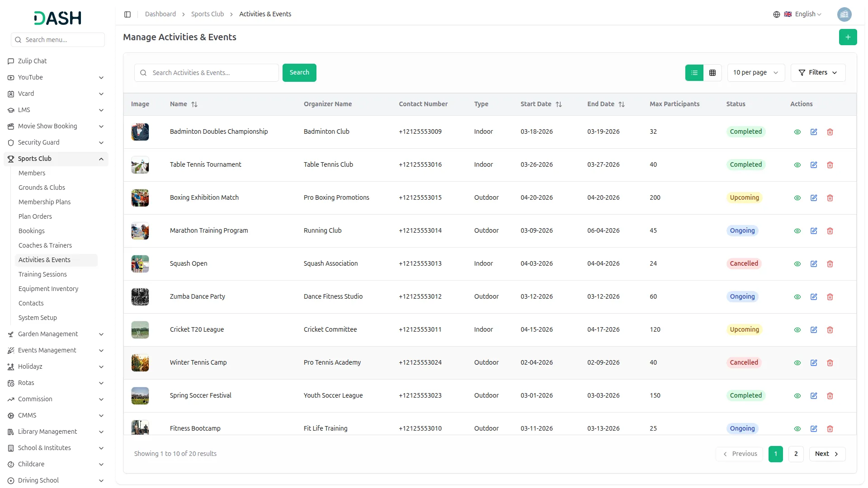This screenshot has width=868, height=488.
Task: Edit the Zumba Dance Party entry
Action: [x=814, y=297]
